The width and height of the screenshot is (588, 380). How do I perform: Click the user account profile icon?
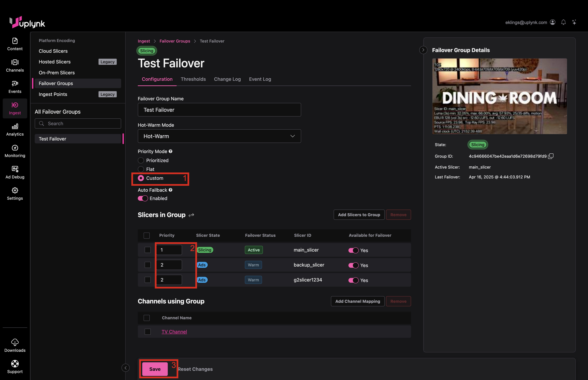553,22
